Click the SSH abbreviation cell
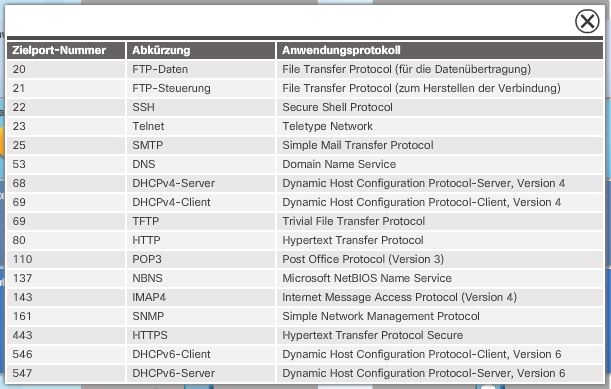Viewport: 611px width, 389px height. [x=201, y=107]
